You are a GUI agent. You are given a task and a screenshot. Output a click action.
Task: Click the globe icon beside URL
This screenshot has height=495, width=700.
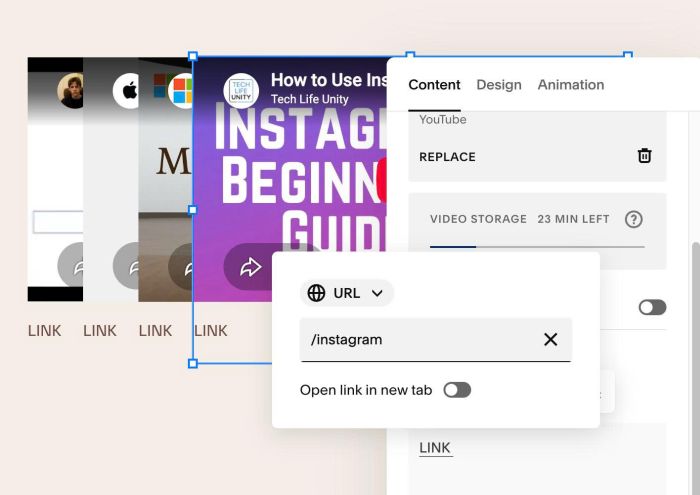(316, 293)
